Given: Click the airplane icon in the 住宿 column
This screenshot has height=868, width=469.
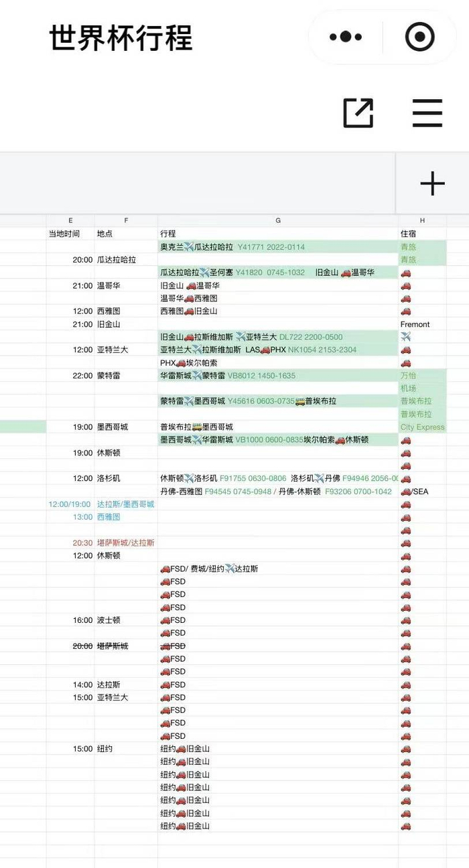Looking at the screenshot, I should coord(405,337).
